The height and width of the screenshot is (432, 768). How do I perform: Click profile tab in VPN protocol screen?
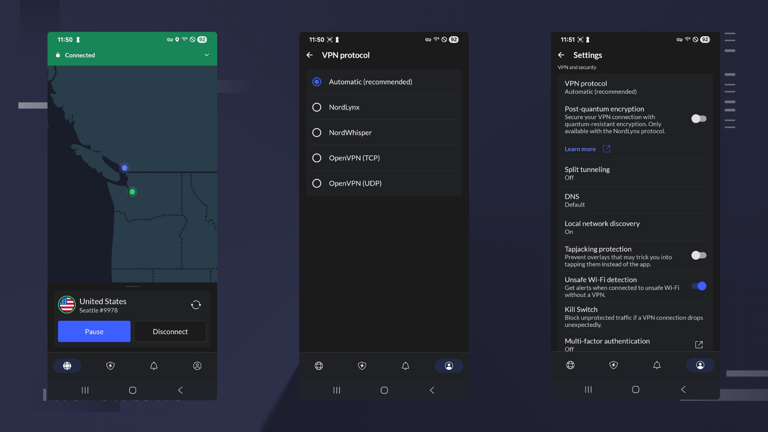[x=449, y=366]
